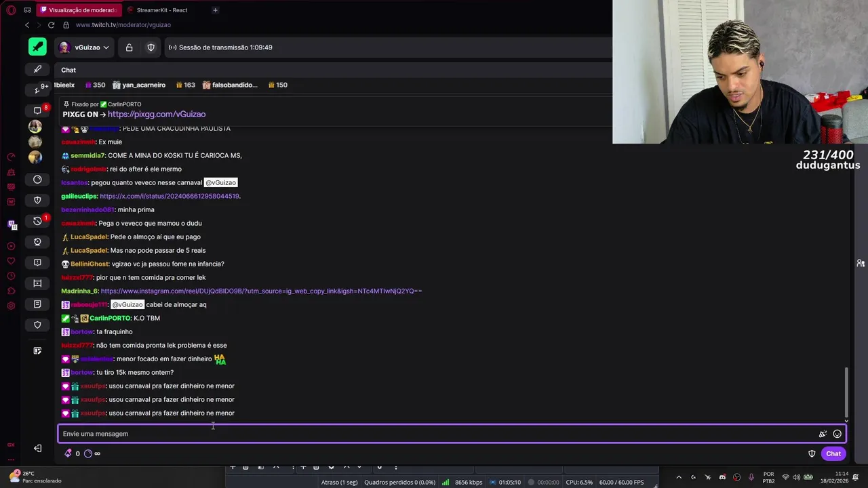The image size is (868, 488).
Task: Open Opera sidebar heart bookmarks icon
Action: click(11, 261)
